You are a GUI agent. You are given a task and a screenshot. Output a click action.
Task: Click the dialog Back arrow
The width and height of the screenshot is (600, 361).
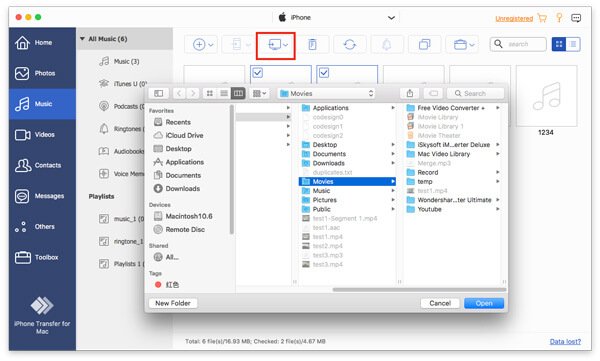pos(179,93)
